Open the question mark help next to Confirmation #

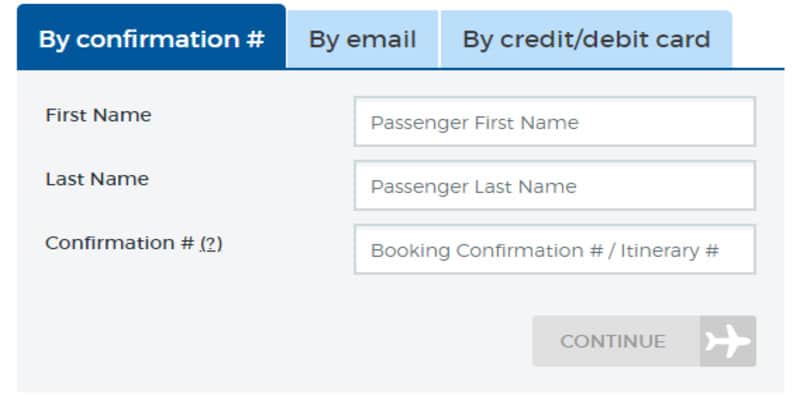[x=211, y=243]
